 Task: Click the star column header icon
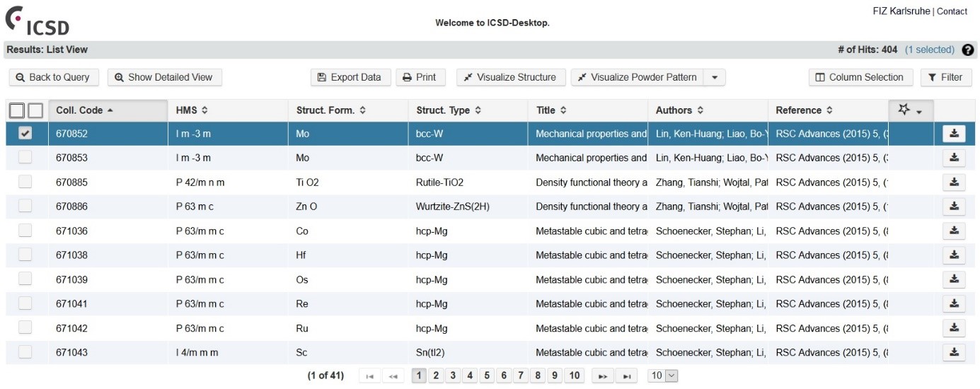(904, 110)
